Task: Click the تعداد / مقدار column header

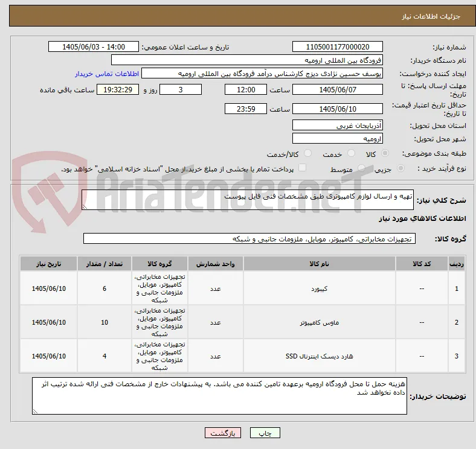Action: point(105,264)
